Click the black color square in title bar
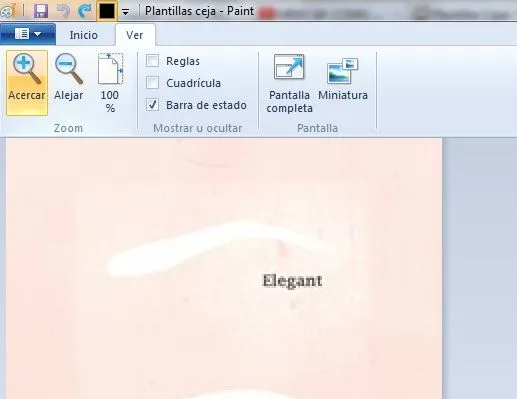Screen dimensions: 517x399 point(107,11)
